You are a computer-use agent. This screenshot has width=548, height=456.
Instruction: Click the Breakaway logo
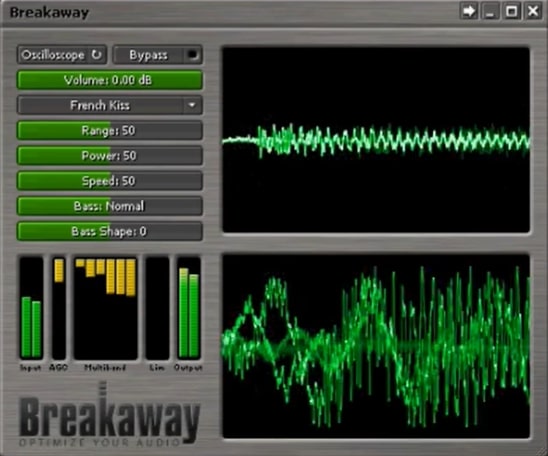pos(109,416)
